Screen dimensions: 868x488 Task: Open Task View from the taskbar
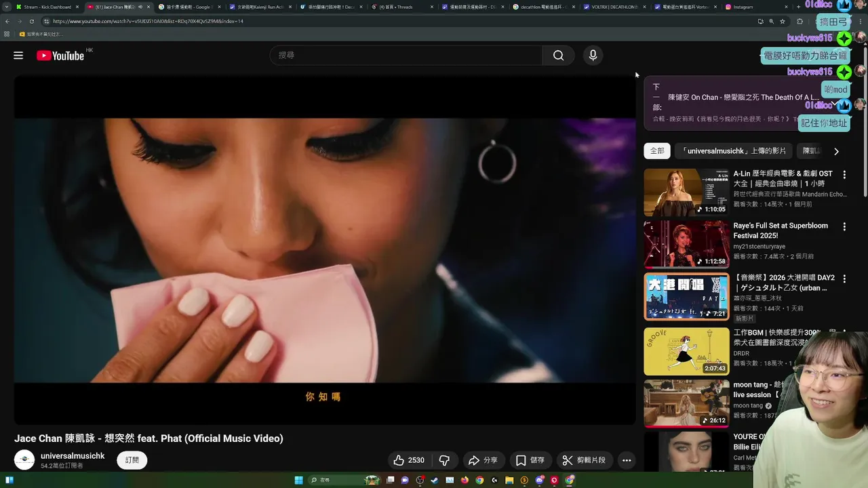click(390, 481)
